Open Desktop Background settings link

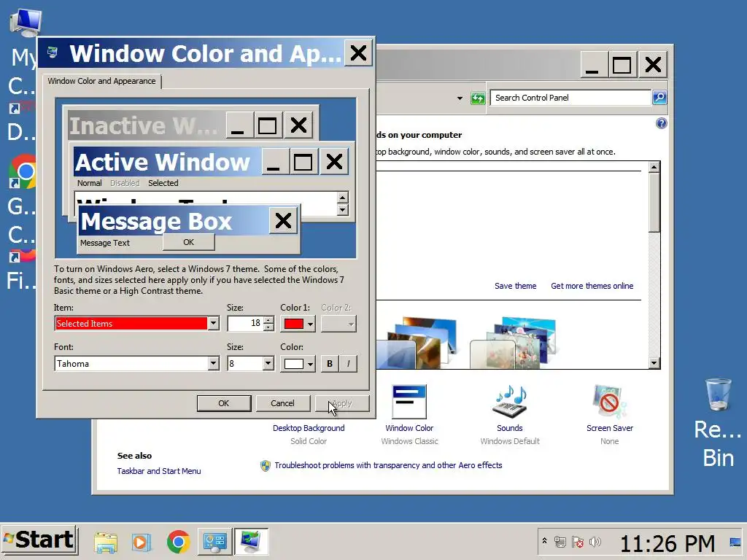(x=309, y=428)
